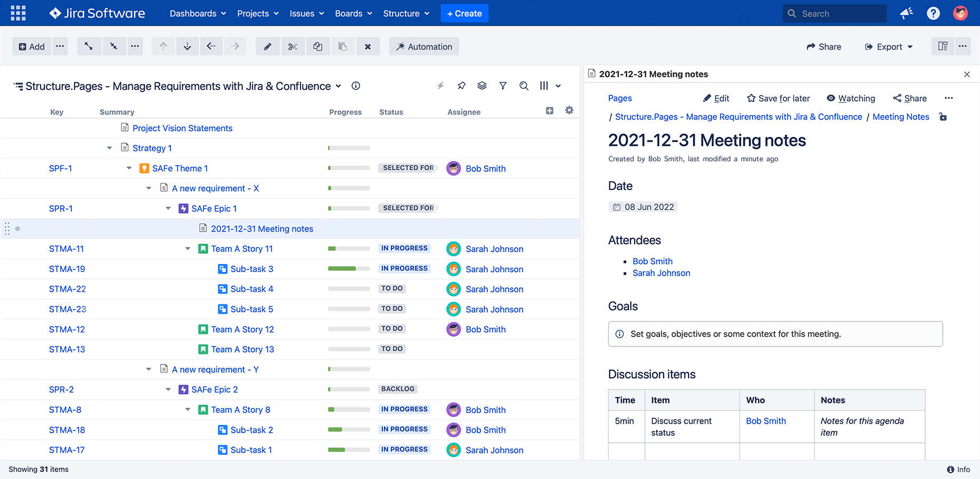The image size is (980, 479).
Task: Move the item up with the arrow icon
Action: [x=164, y=46]
